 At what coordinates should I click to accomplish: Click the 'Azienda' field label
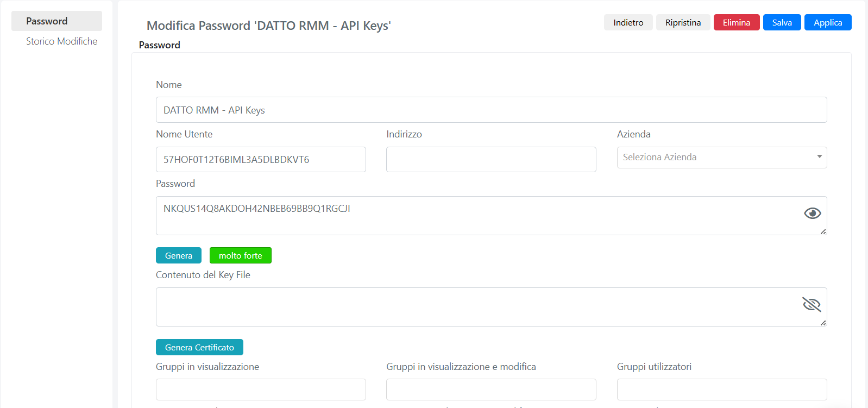click(634, 134)
